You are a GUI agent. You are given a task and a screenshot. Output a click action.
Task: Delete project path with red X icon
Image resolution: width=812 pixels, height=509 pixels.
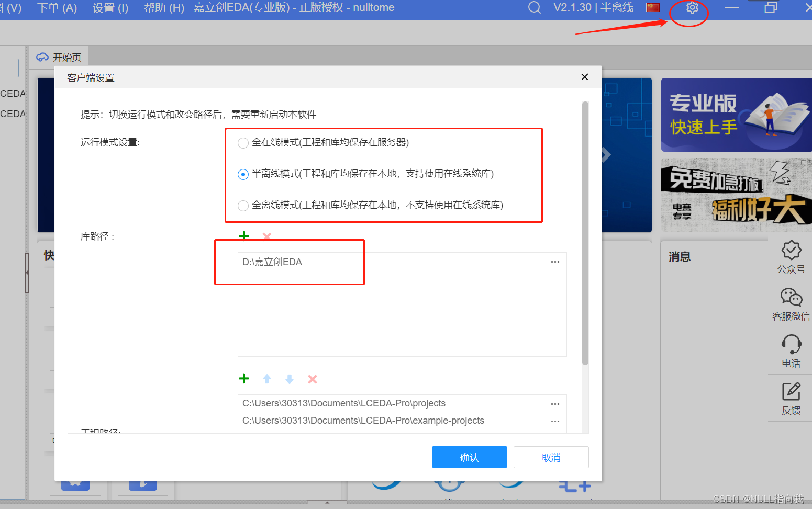313,379
